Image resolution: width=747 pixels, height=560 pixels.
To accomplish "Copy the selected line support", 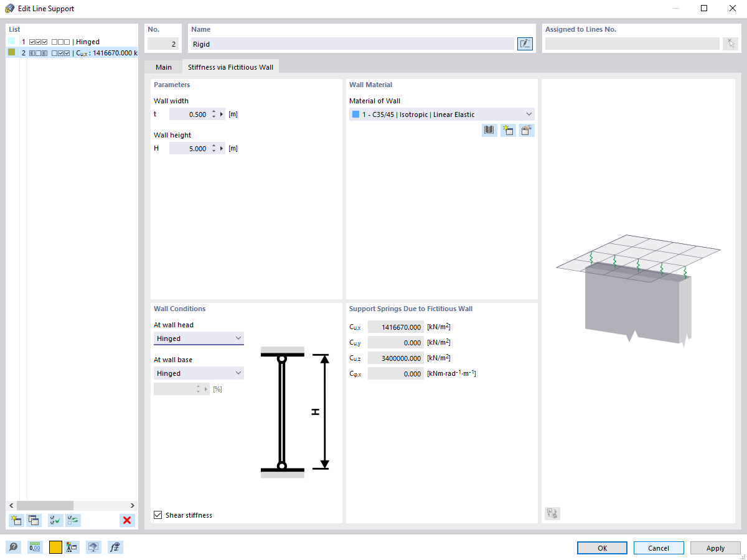I will (x=34, y=520).
